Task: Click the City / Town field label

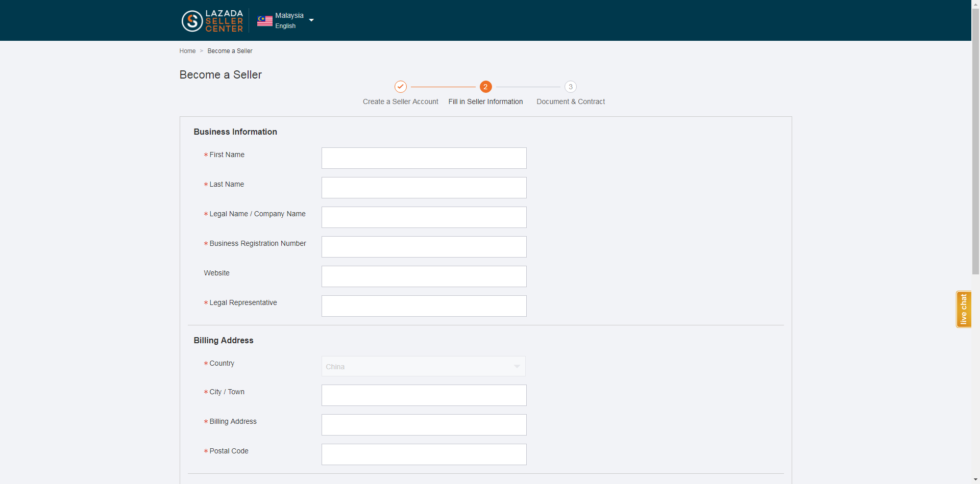Action: [227, 392]
